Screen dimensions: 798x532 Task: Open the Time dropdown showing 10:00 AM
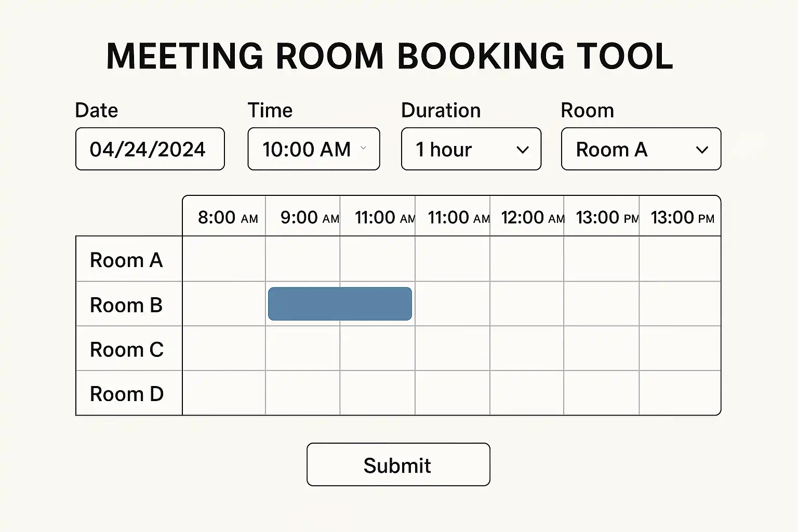point(313,149)
